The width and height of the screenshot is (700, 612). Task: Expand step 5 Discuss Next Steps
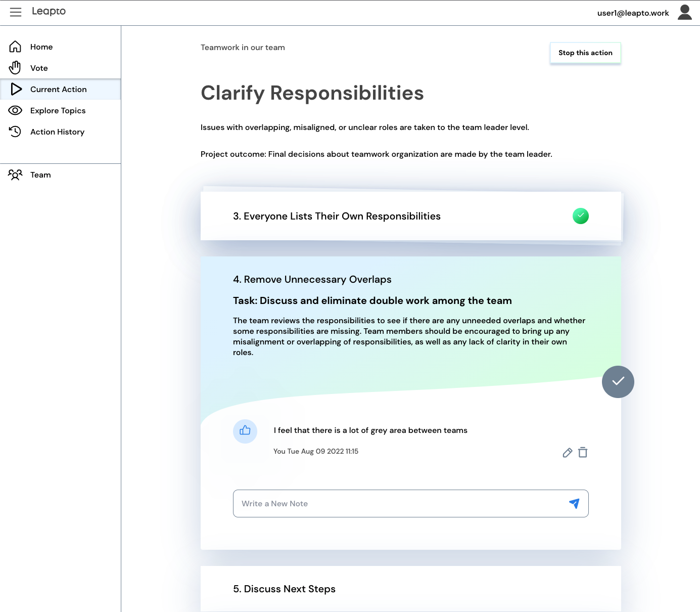(284, 589)
